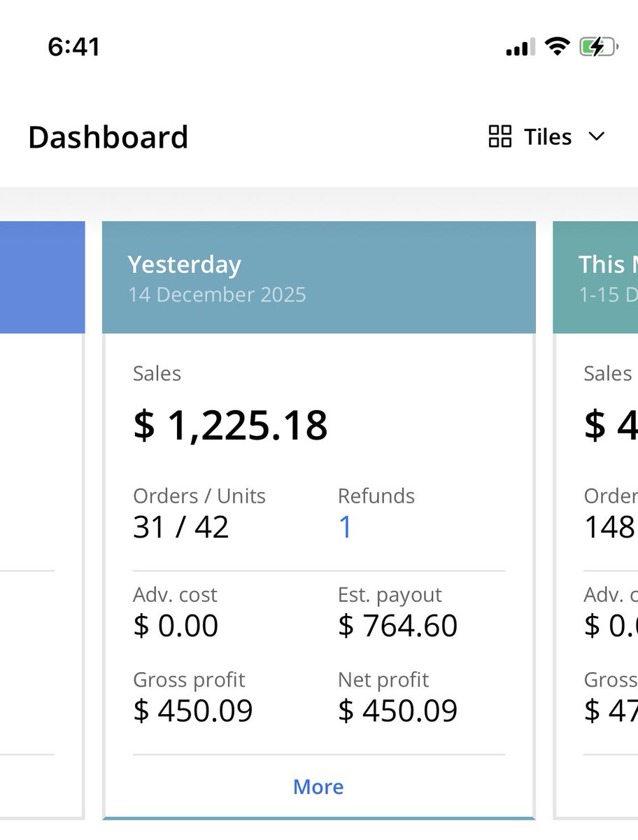This screenshot has height=840, width=638.
Task: Expand the Tiles view dropdown chevron
Action: tap(596, 136)
